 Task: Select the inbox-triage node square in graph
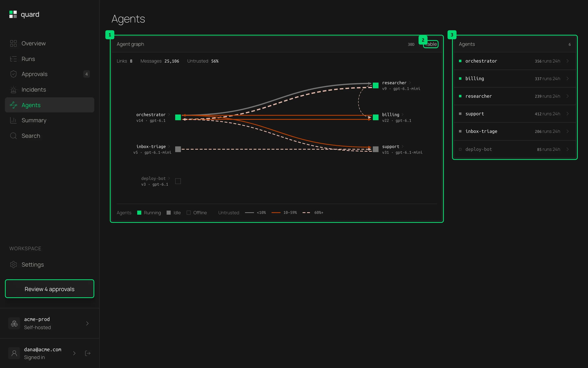click(178, 149)
